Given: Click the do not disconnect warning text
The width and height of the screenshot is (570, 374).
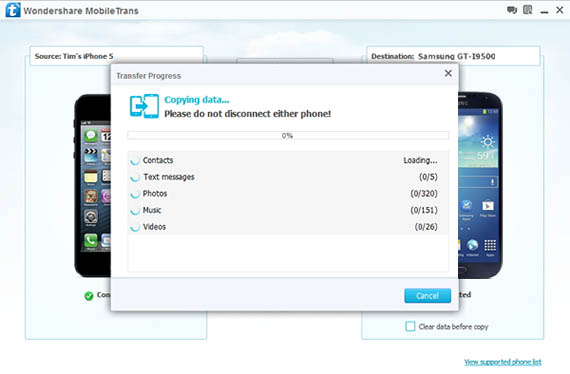Looking at the screenshot, I should [248, 114].
